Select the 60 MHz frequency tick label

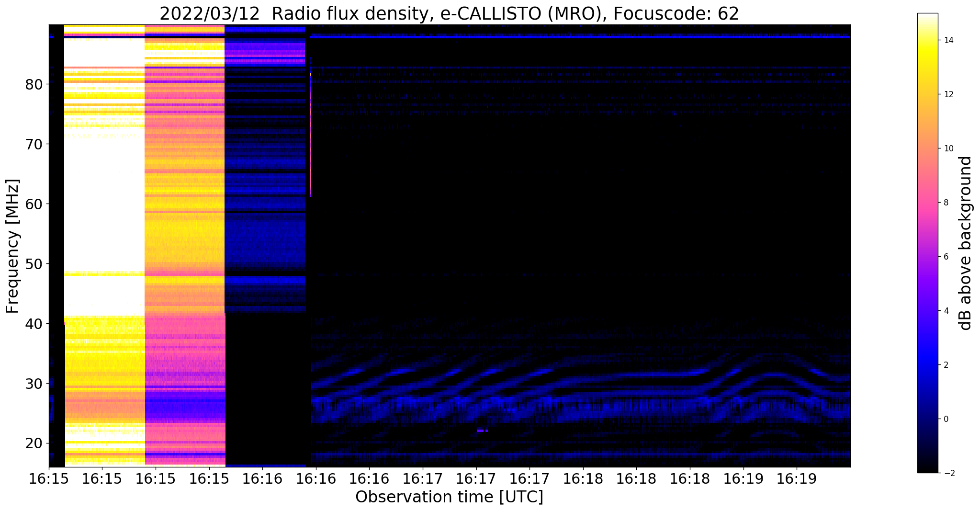tap(34, 204)
